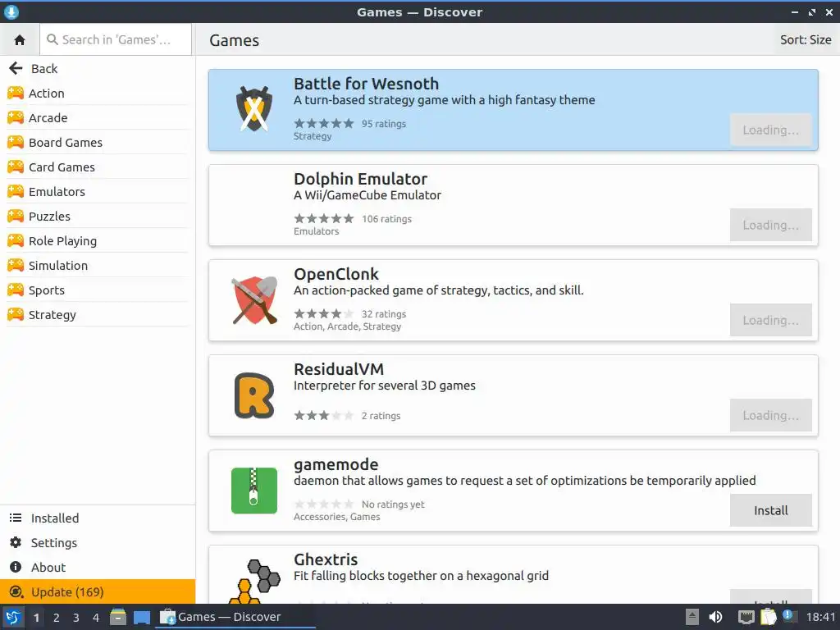
Task: Select the Action category
Action: point(98,94)
